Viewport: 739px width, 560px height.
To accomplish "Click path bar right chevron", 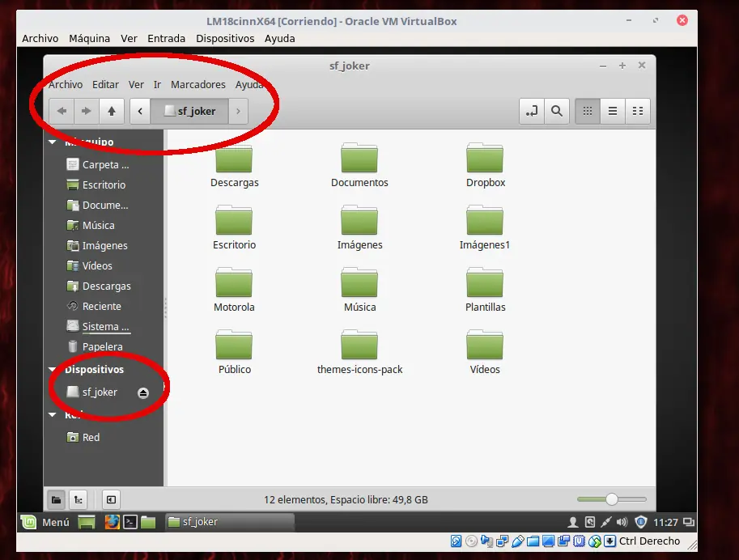I will click(x=238, y=111).
